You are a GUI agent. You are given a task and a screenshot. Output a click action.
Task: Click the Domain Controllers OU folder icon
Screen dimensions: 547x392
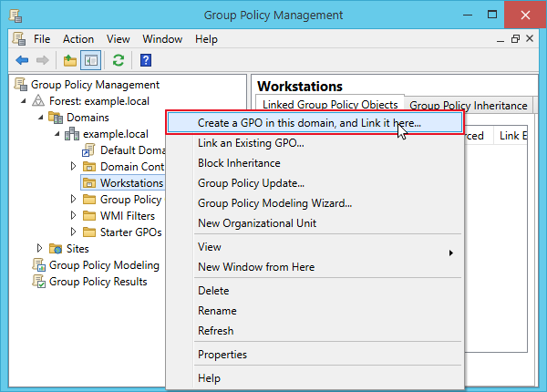point(89,167)
